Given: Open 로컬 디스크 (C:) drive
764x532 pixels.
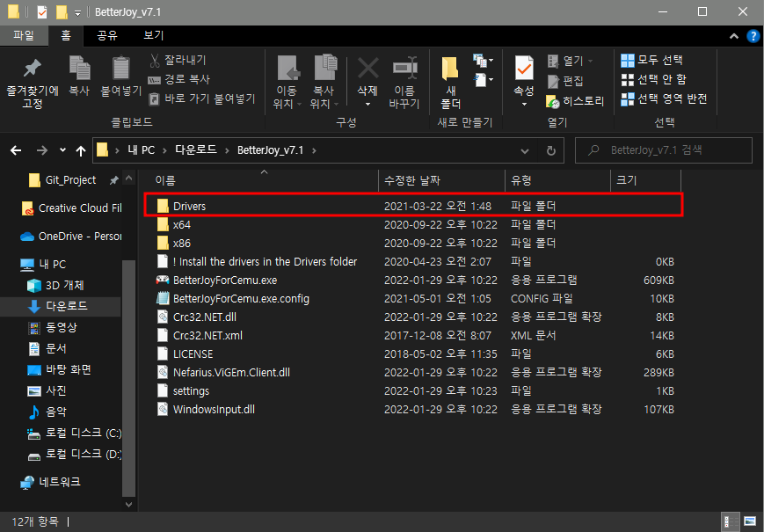Looking at the screenshot, I should [74, 434].
